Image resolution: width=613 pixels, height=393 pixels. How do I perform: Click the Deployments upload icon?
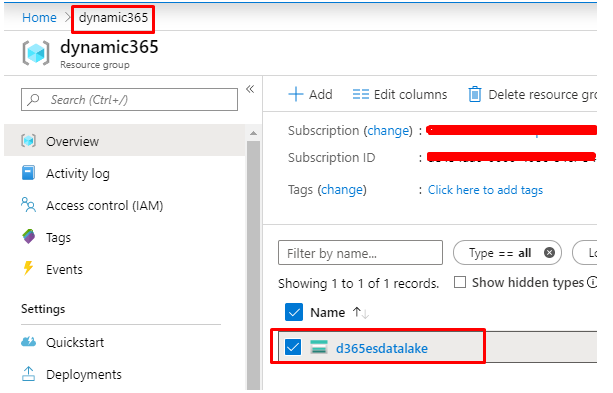click(x=28, y=374)
